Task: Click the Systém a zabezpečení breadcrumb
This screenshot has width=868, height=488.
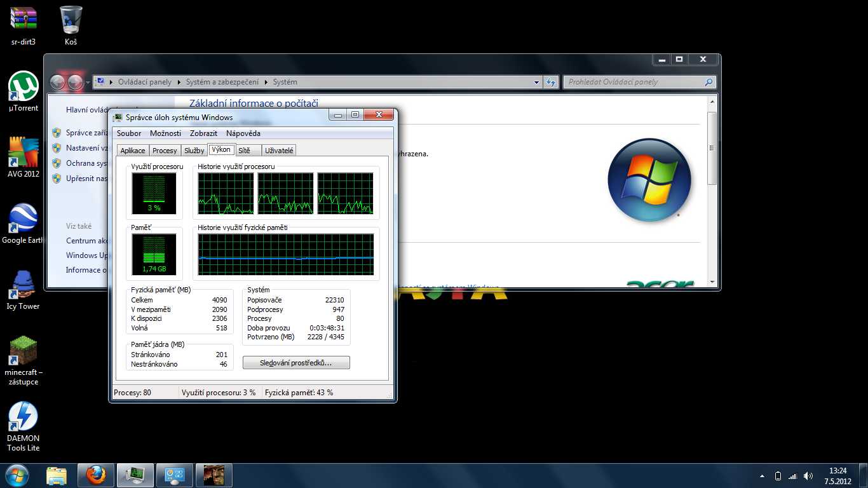Action: pos(222,82)
